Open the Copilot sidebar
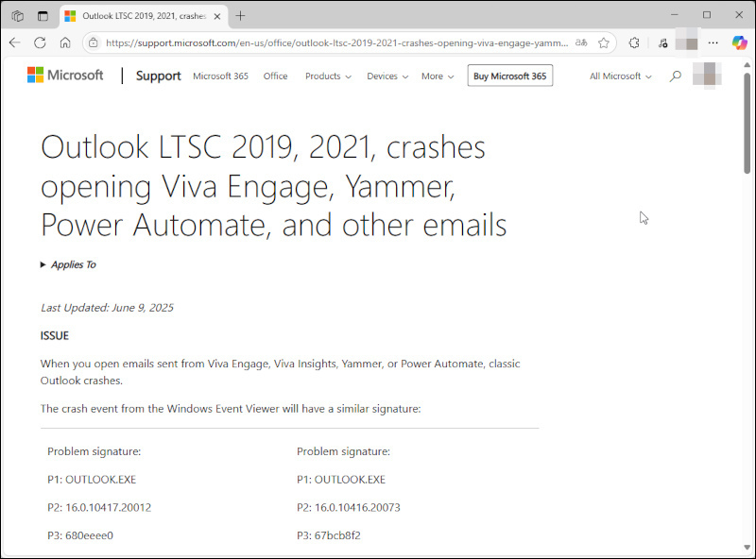Image resolution: width=756 pixels, height=559 pixels. pyautogui.click(x=739, y=42)
